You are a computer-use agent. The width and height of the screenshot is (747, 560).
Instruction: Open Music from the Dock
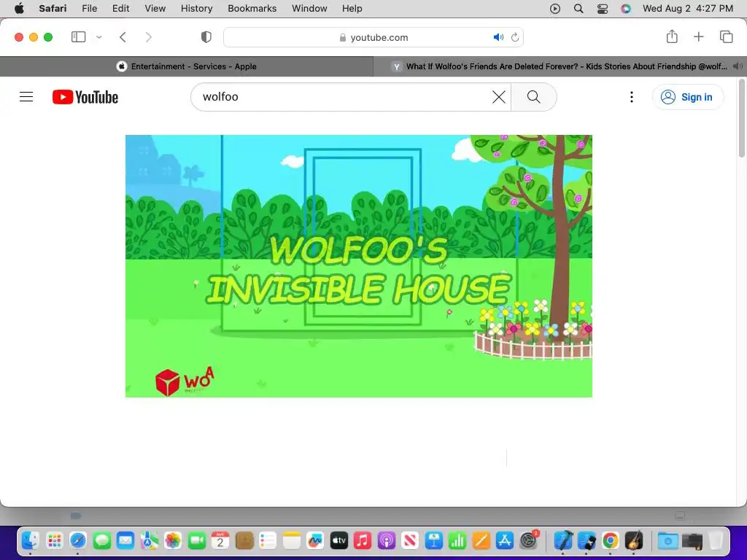(363, 540)
